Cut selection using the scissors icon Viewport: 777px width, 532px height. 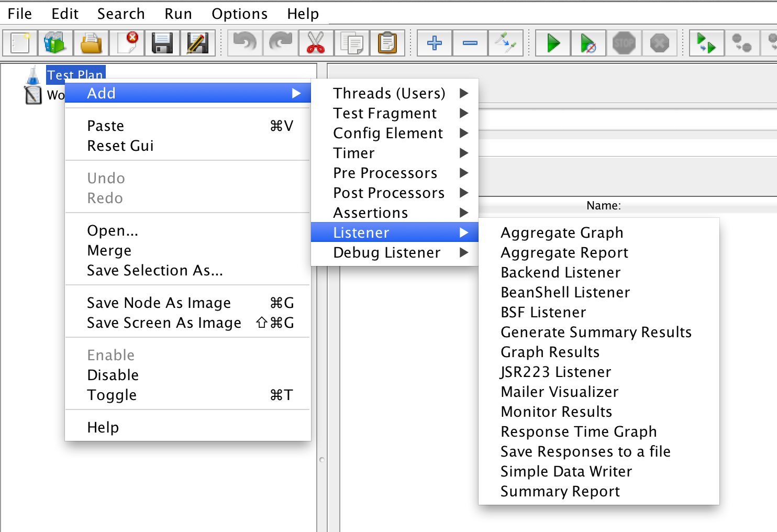(316, 43)
